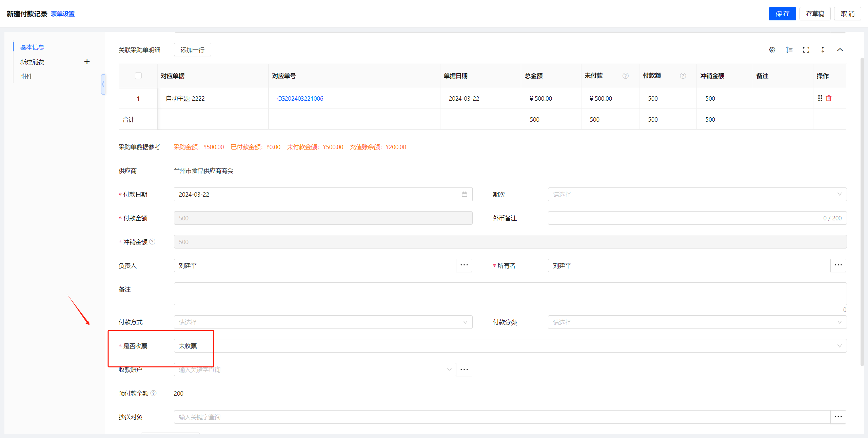
Task: Click help icon next to 未付款 header
Action: pos(626,76)
